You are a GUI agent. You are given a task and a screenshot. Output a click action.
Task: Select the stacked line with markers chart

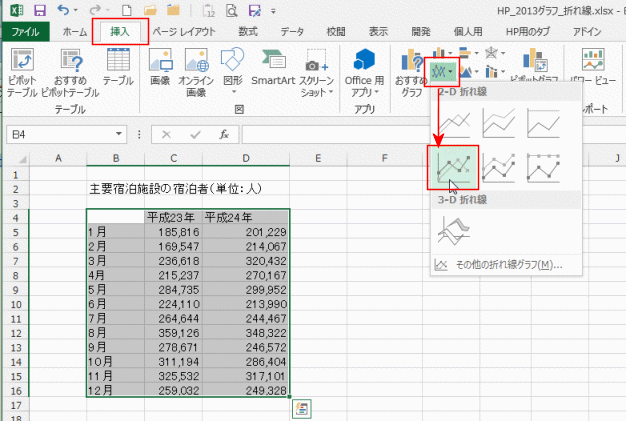(x=498, y=168)
